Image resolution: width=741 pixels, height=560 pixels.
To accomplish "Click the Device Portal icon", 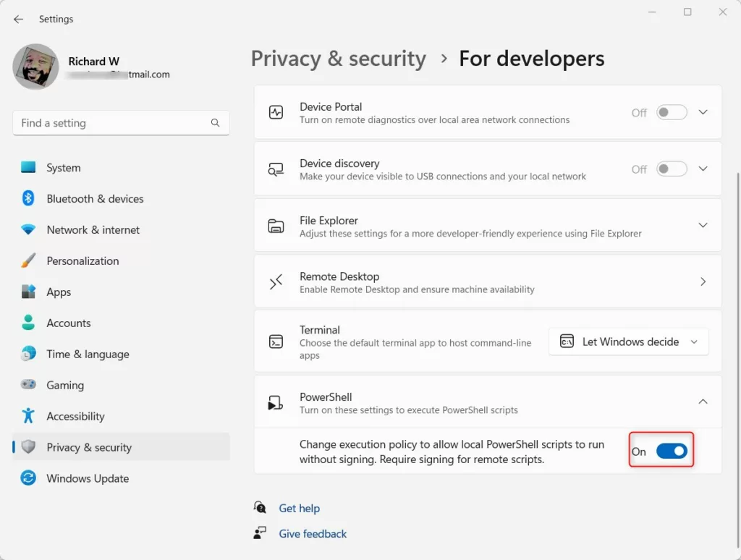I will pos(276,112).
